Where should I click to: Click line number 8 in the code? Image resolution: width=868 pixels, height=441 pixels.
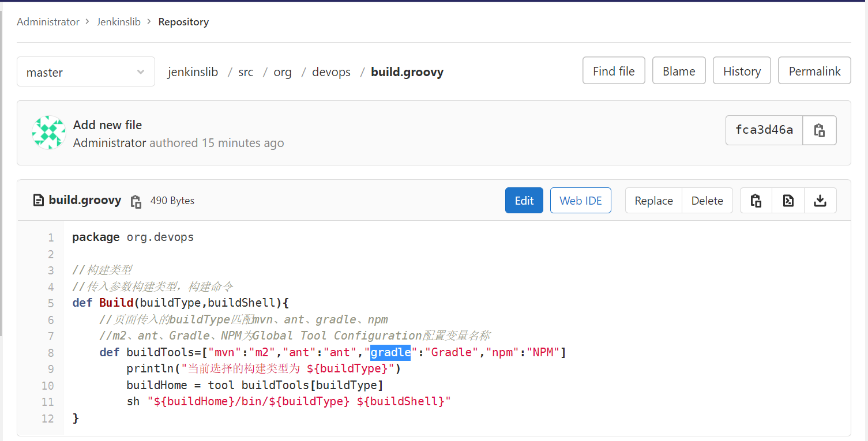[x=51, y=352]
